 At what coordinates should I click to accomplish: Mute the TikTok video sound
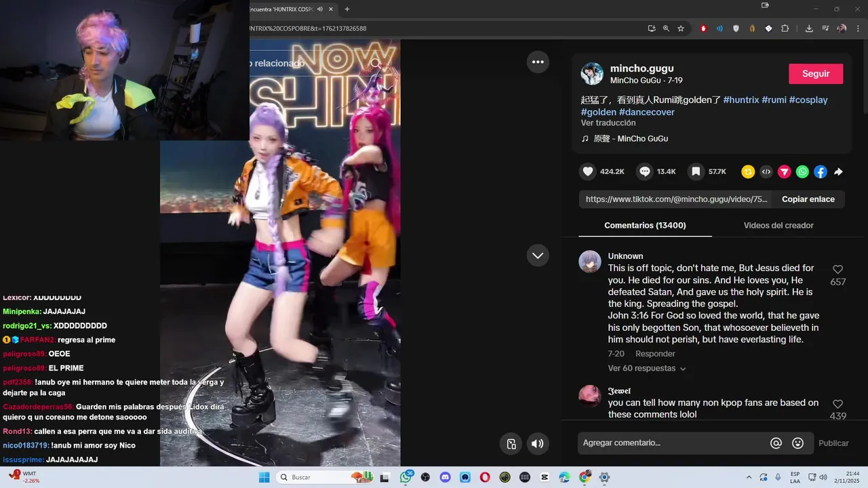coord(538,444)
